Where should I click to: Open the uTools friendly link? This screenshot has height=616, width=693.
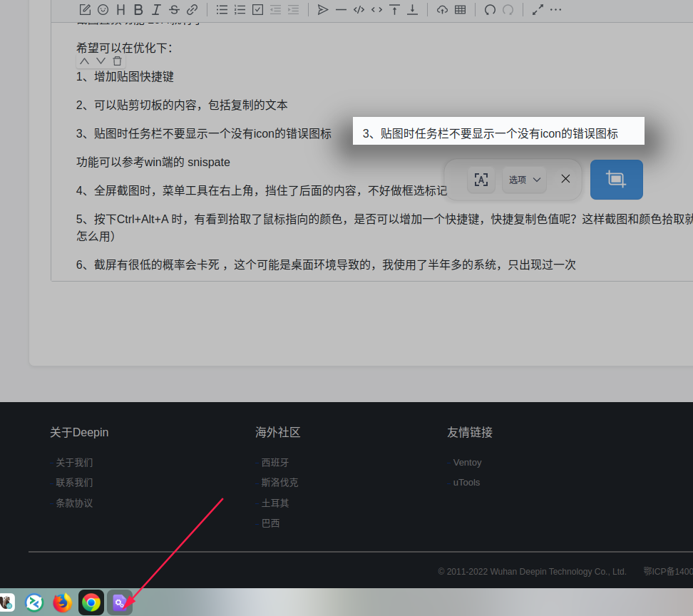coord(466,483)
